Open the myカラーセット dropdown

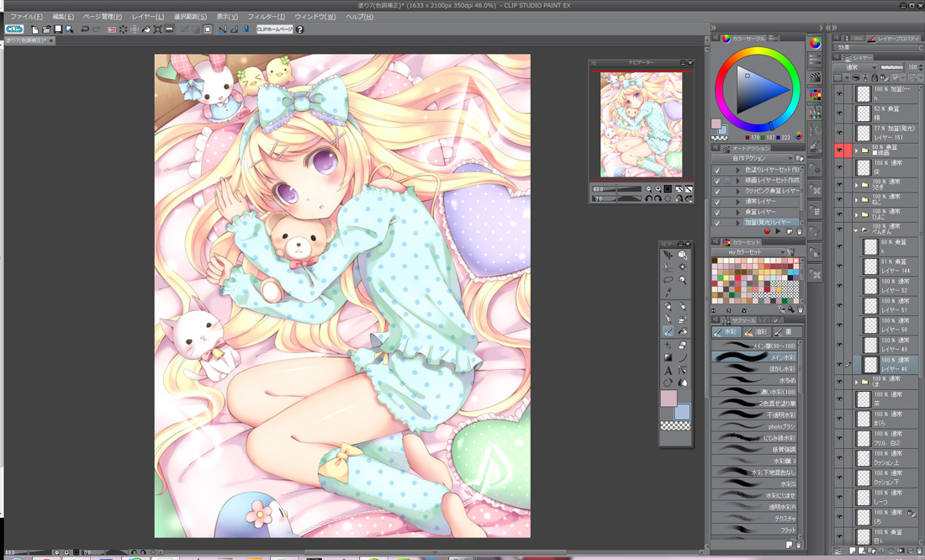[749, 252]
